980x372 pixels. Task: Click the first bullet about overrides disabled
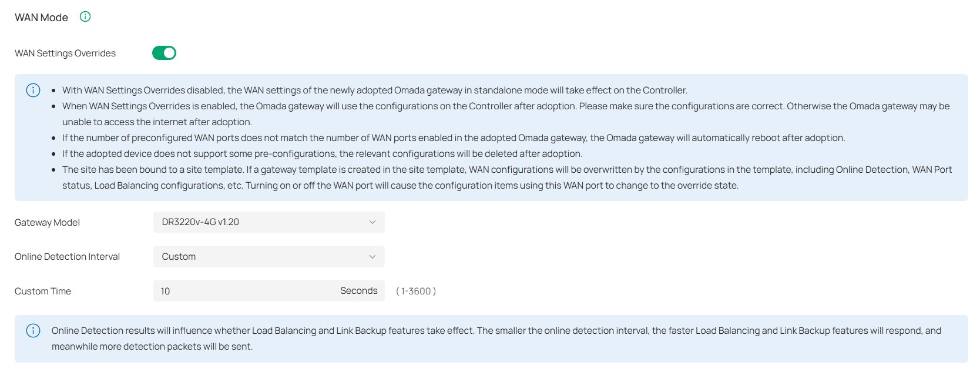[x=374, y=90]
